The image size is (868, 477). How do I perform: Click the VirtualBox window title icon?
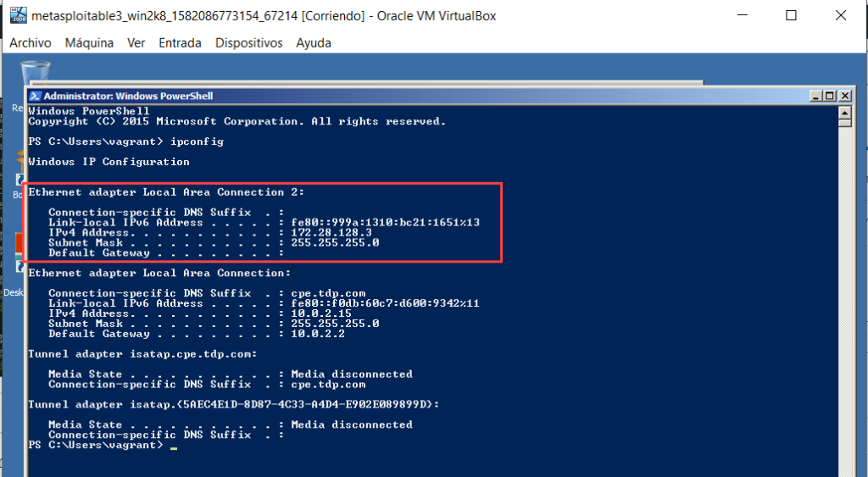[19, 15]
